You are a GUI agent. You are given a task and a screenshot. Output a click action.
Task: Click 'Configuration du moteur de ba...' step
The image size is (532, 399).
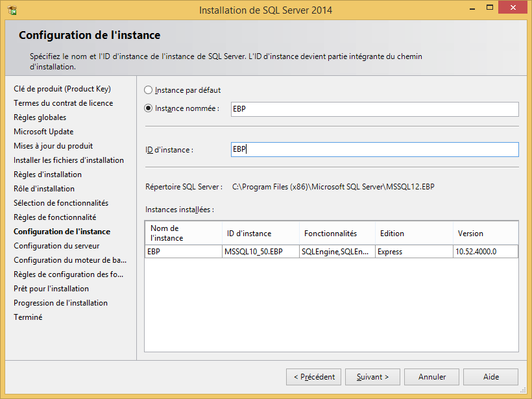coord(70,260)
